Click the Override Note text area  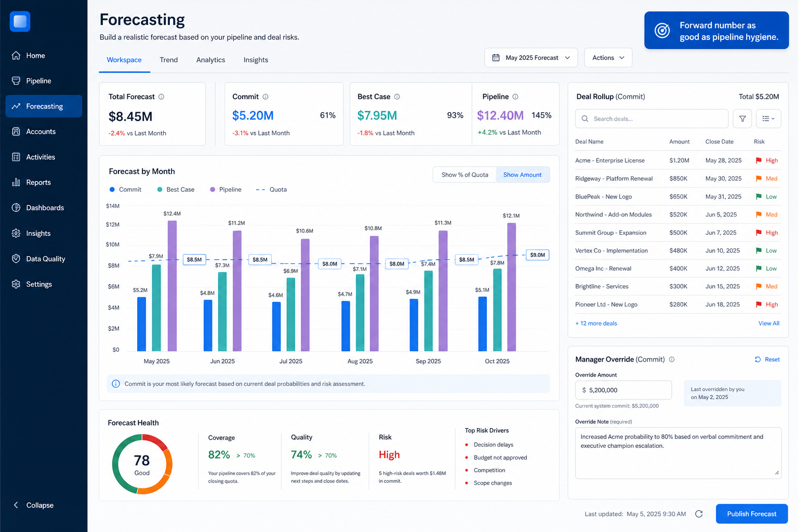tap(678, 453)
